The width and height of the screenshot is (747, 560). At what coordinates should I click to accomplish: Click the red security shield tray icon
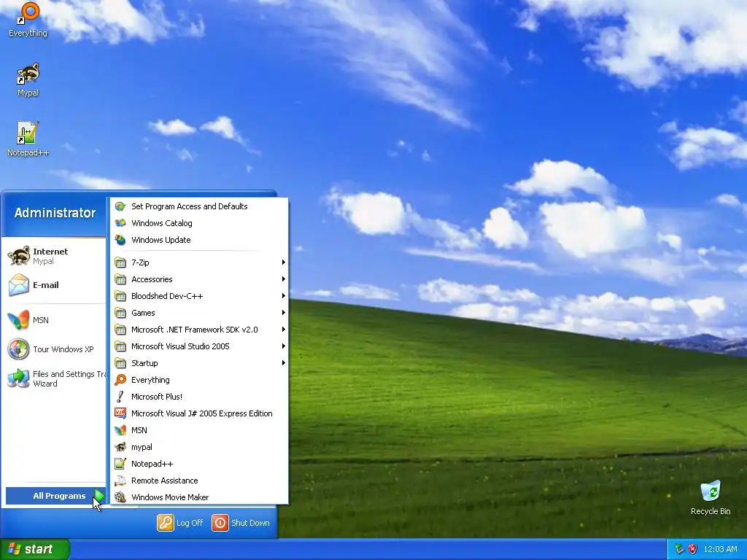(x=693, y=549)
